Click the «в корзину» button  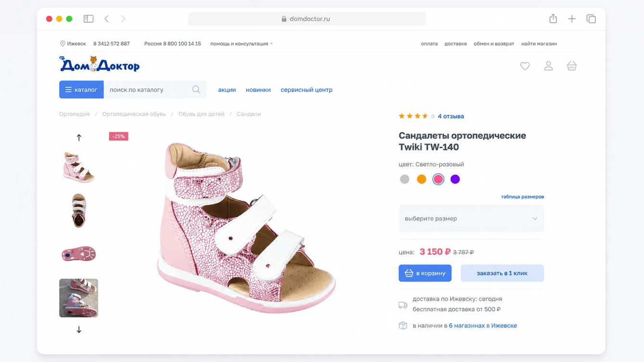[x=425, y=273]
